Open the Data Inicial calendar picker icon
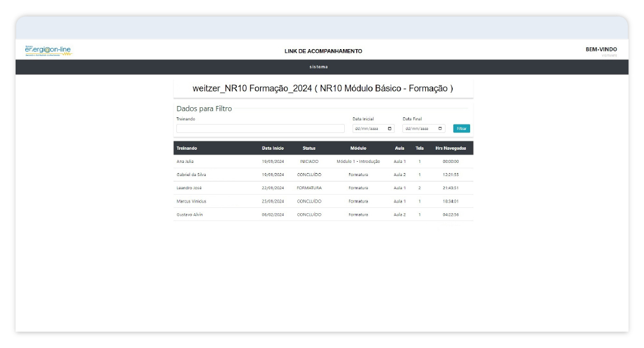 pos(390,128)
